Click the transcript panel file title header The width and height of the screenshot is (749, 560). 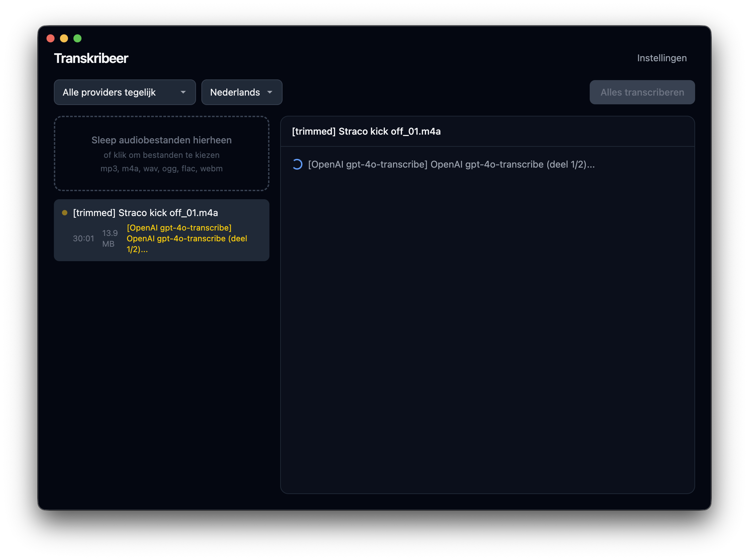coord(366,132)
